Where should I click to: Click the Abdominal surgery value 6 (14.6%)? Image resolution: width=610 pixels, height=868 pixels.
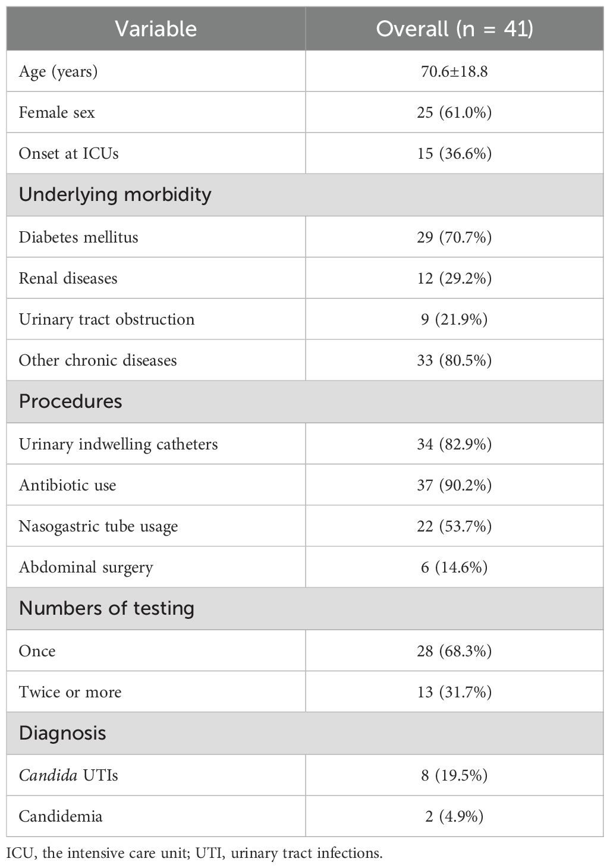(454, 567)
